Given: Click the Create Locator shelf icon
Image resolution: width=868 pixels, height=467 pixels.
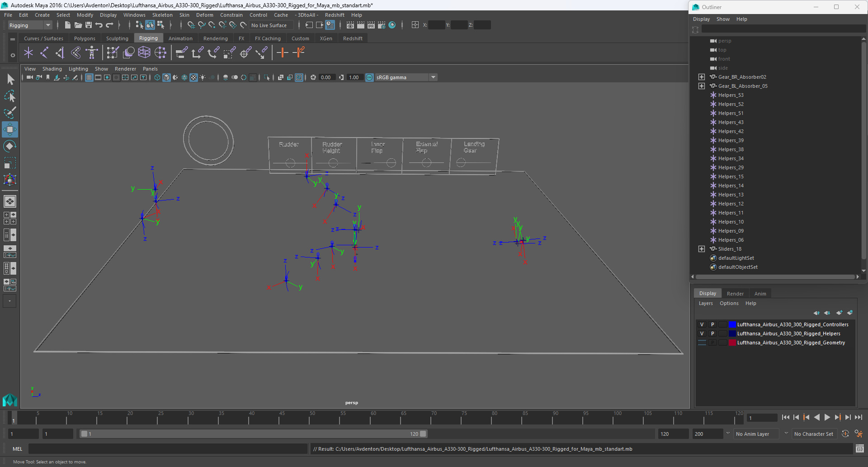Looking at the screenshot, I should [28, 53].
